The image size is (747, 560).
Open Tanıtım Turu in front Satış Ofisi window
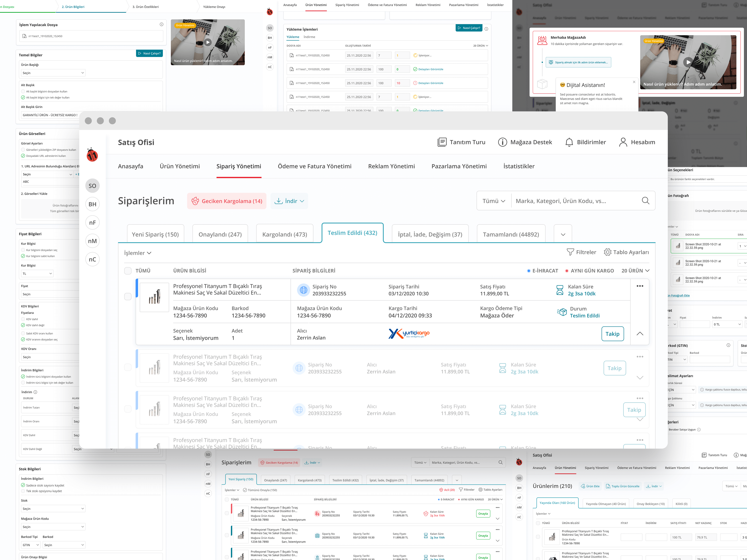461,142
